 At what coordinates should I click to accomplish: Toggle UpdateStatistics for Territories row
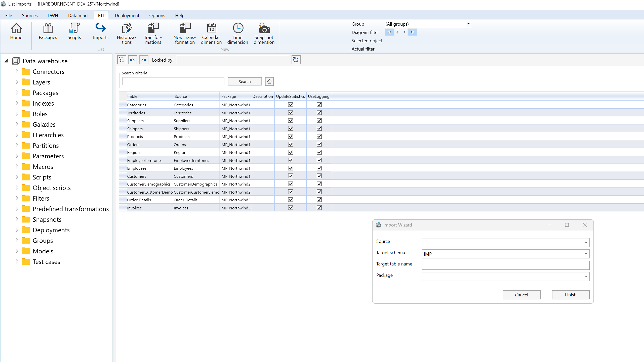(x=291, y=113)
